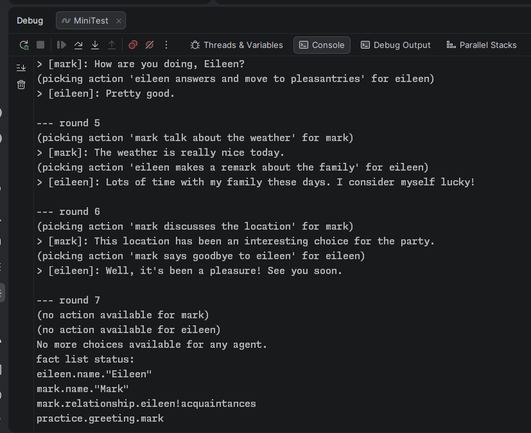Show the Parallel Stacks tab

click(481, 45)
